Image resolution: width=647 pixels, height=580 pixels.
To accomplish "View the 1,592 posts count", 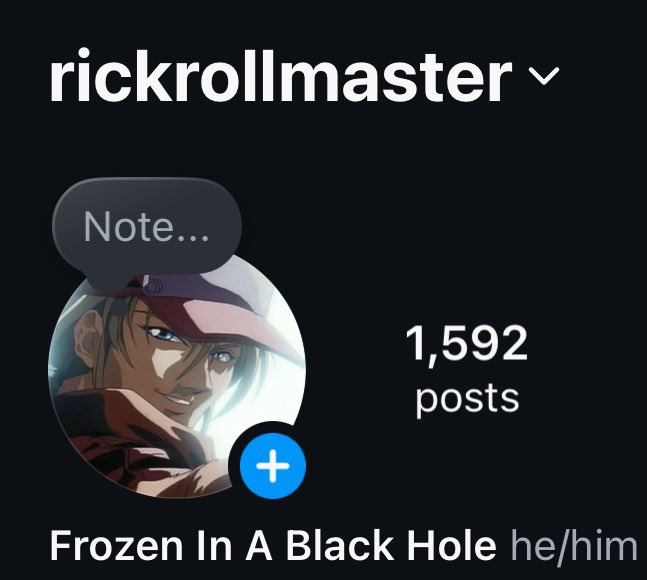I will tap(467, 370).
